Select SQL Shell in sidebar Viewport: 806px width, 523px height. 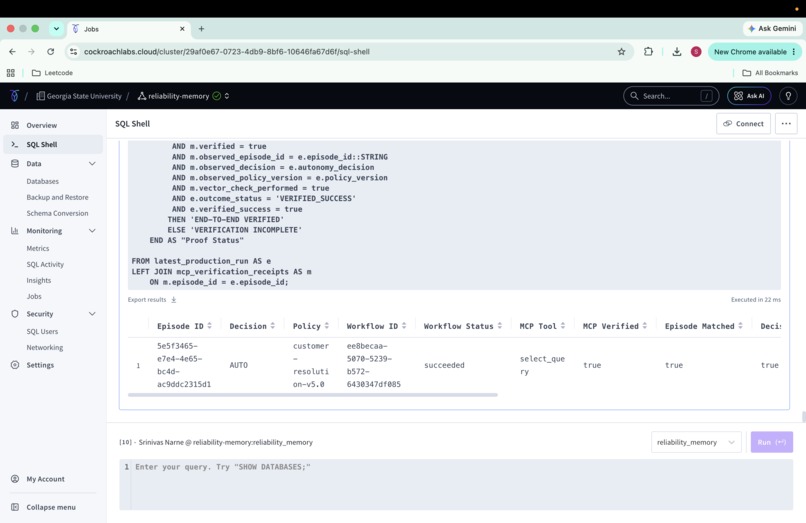tap(53, 145)
